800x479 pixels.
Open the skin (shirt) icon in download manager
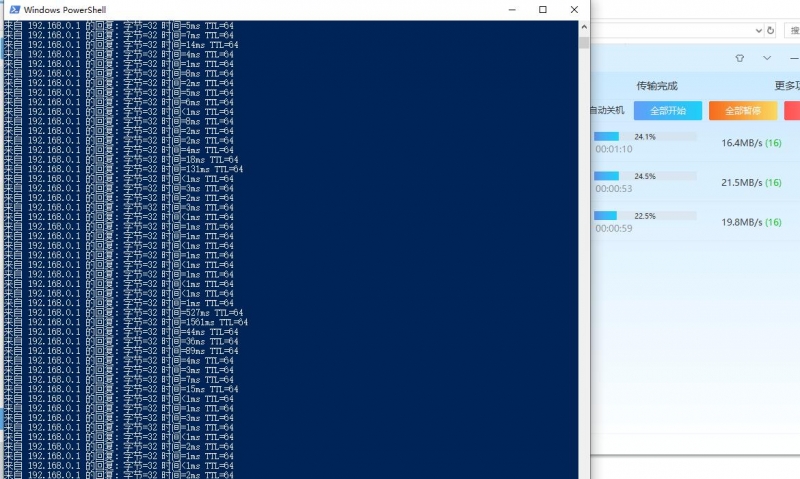739,58
